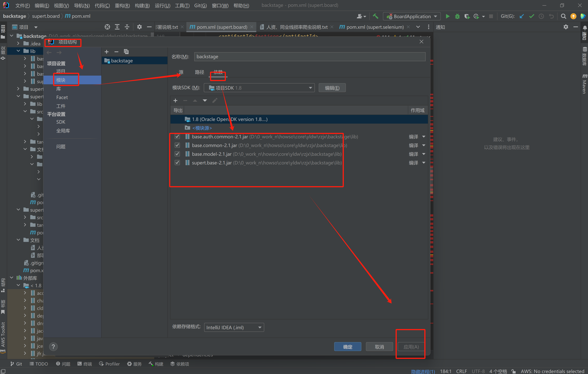This screenshot has width=588, height=374.
Task: Select Facet in project settings
Action: coord(62,97)
